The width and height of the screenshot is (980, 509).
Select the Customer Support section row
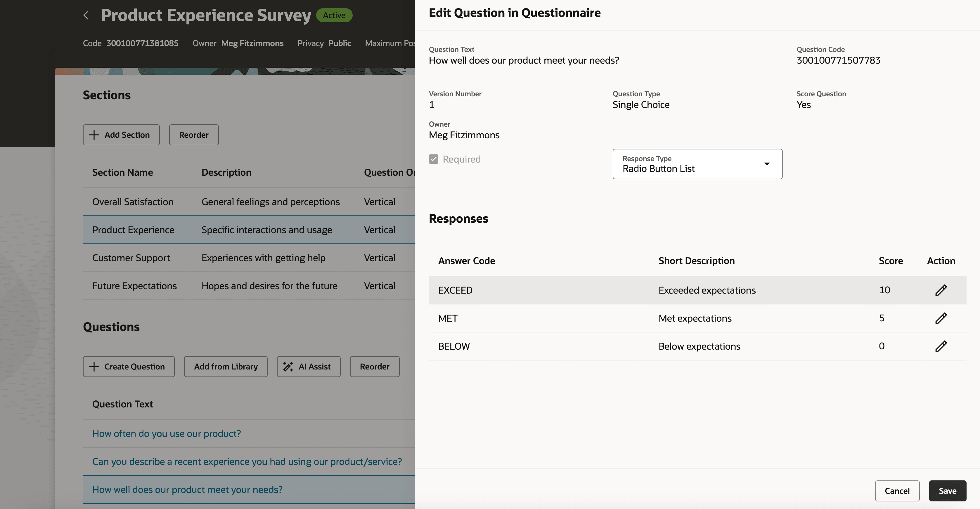point(131,258)
